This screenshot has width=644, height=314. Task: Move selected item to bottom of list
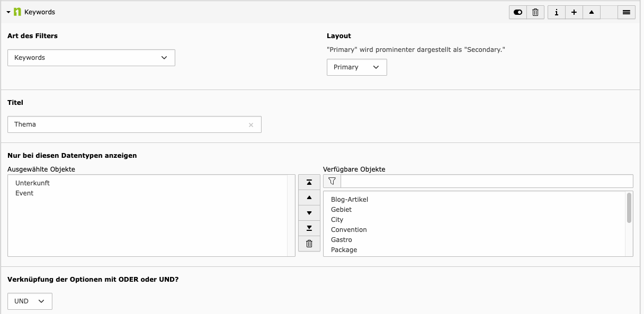pyautogui.click(x=309, y=228)
